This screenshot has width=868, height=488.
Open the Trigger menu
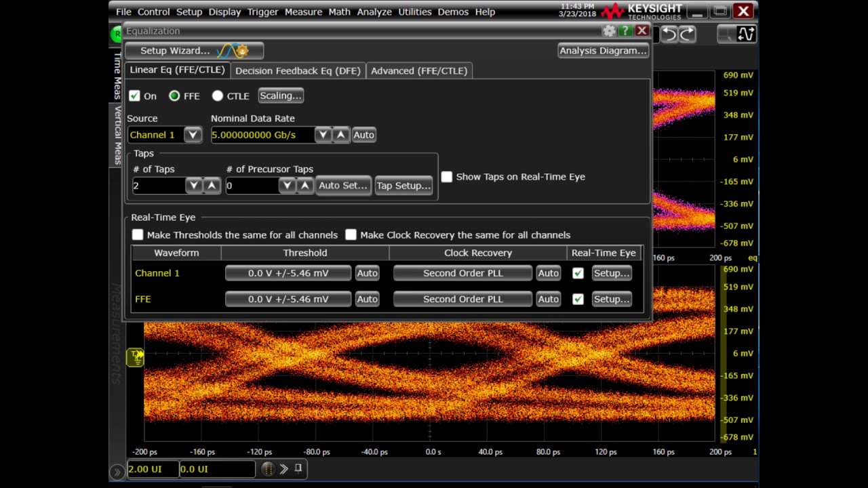tap(262, 12)
